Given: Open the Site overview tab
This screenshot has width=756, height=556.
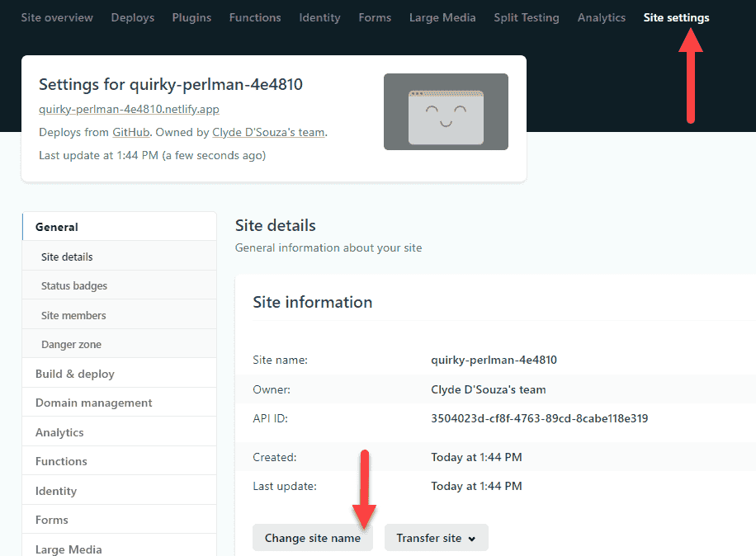Looking at the screenshot, I should coord(57,18).
